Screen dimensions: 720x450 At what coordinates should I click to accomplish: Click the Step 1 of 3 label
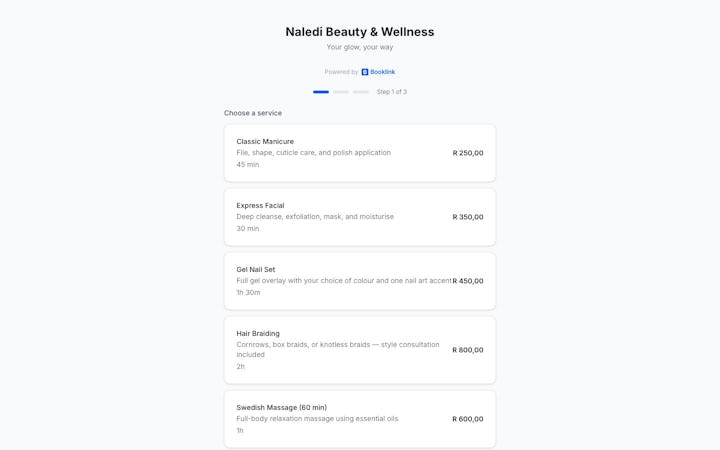pyautogui.click(x=391, y=92)
